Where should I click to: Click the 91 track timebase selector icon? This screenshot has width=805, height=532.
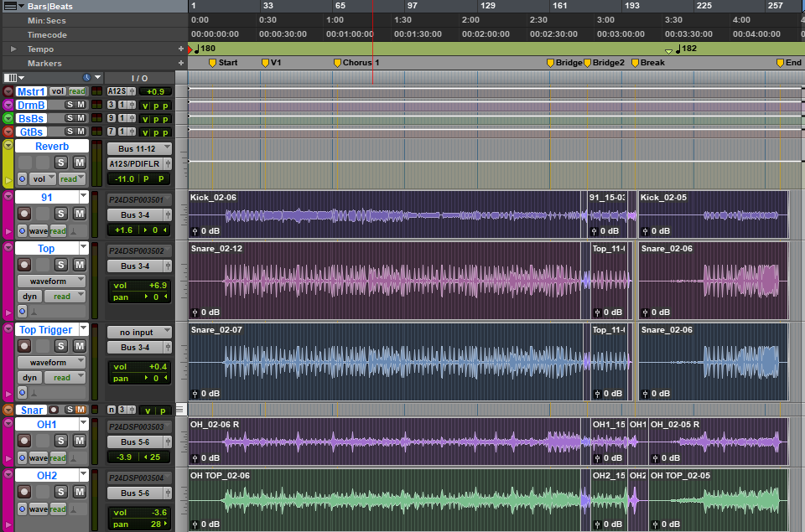click(22, 231)
